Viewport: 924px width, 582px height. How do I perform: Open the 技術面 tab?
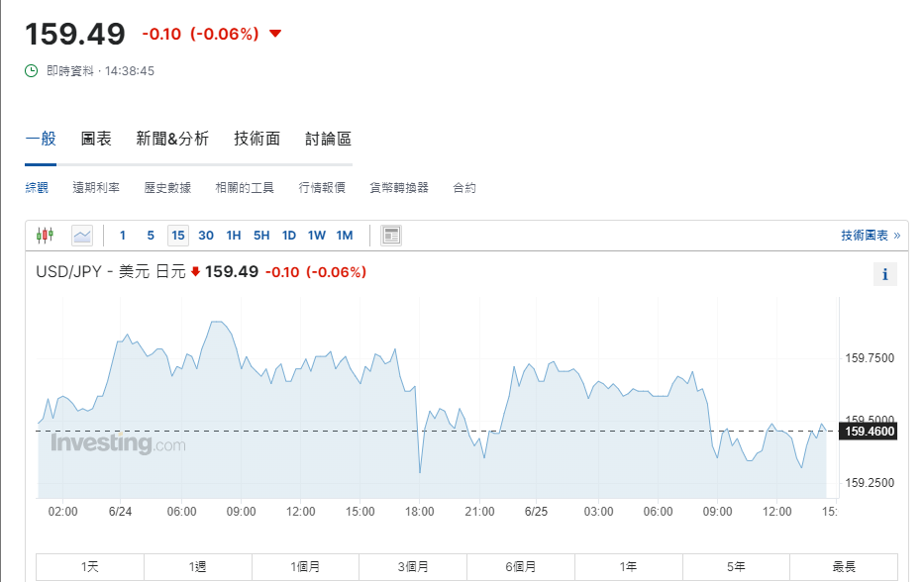257,140
